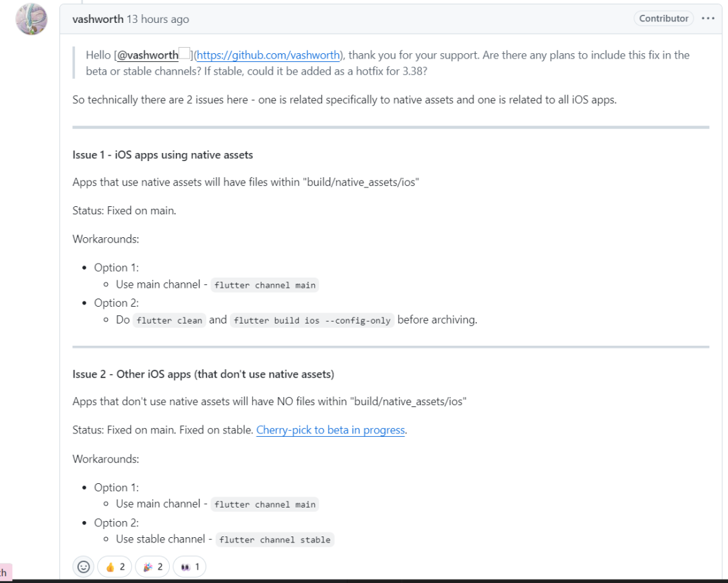Open vashworth author username link
This screenshot has width=728, height=583.
click(98, 19)
